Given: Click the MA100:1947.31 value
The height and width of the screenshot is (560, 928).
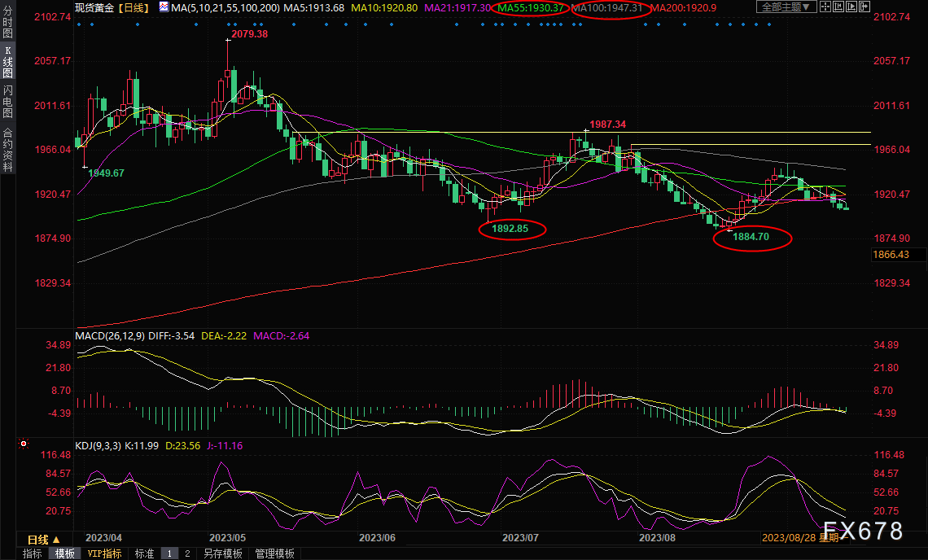Looking at the screenshot, I should click(x=607, y=7).
